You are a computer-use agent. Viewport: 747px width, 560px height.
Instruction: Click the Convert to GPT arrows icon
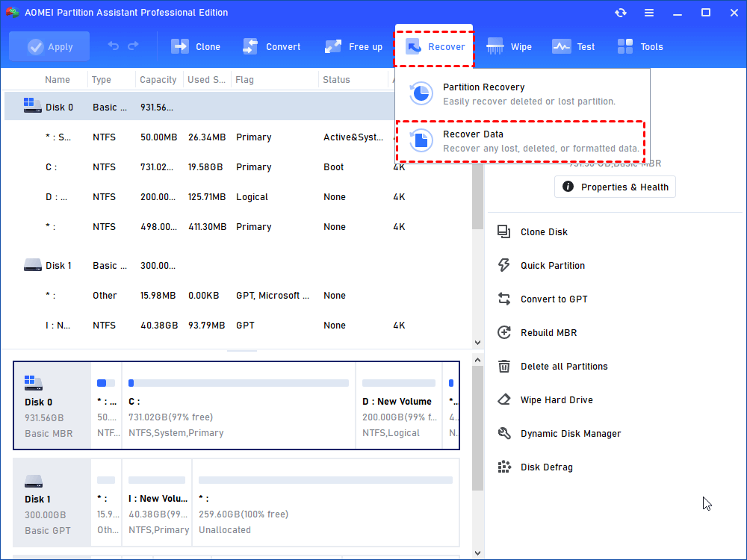coord(504,299)
